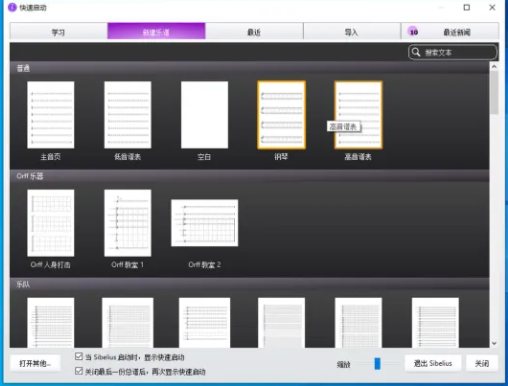Close the 快速启动 window
The width and height of the screenshot is (508, 386).
point(492,7)
